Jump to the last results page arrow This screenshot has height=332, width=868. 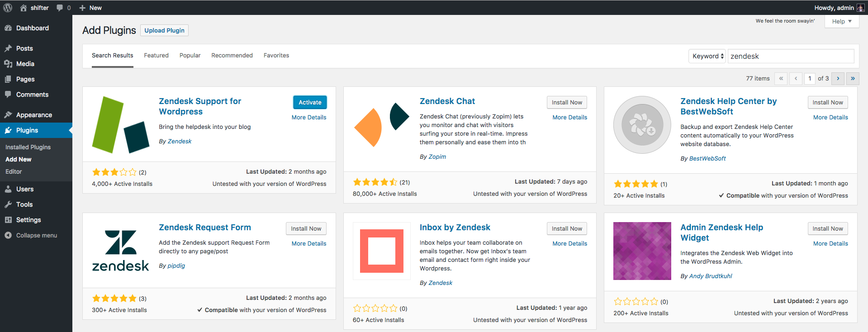(x=853, y=78)
